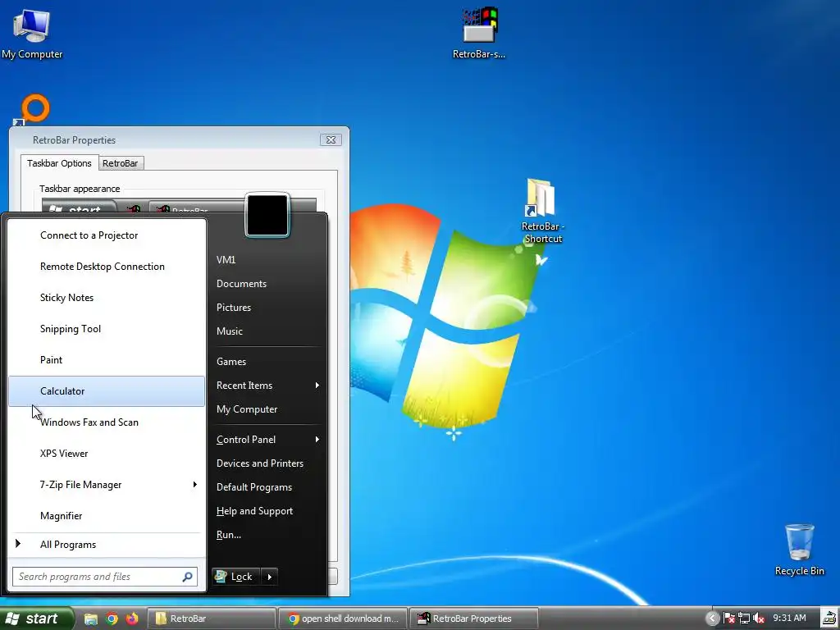Switch to RetroBar Properties taskbar button
This screenshot has height=630, width=840.
473,619
